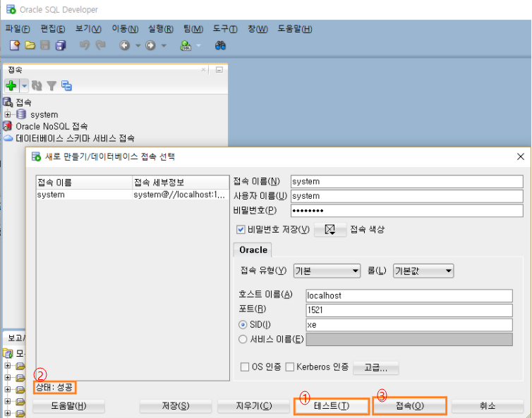
Task: Click the cloud Database Schema Service icon
Action: point(8,138)
